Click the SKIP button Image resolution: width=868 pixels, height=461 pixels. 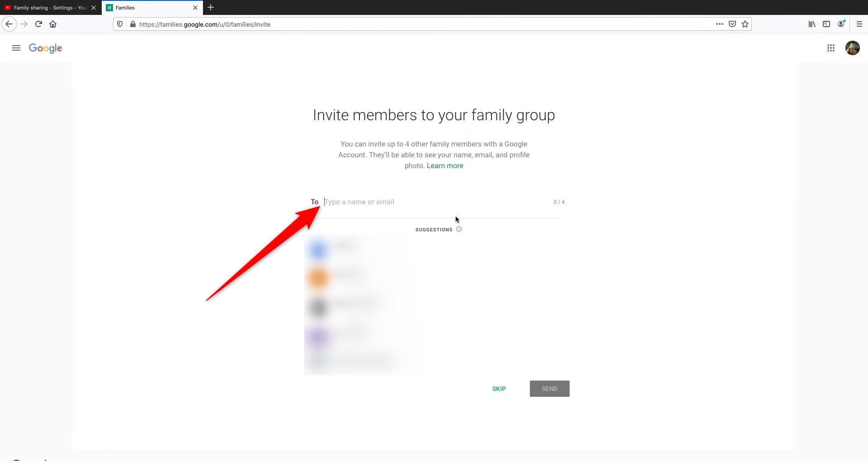click(x=499, y=388)
